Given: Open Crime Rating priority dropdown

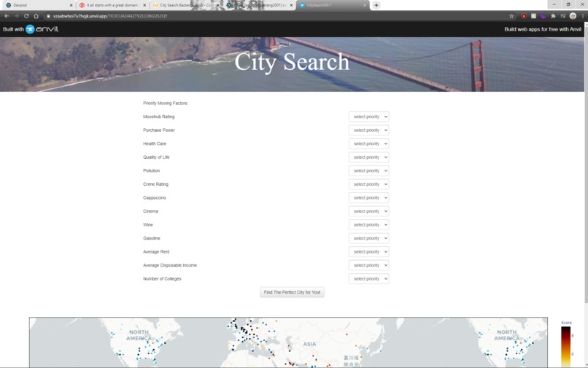Looking at the screenshot, I should (x=368, y=184).
